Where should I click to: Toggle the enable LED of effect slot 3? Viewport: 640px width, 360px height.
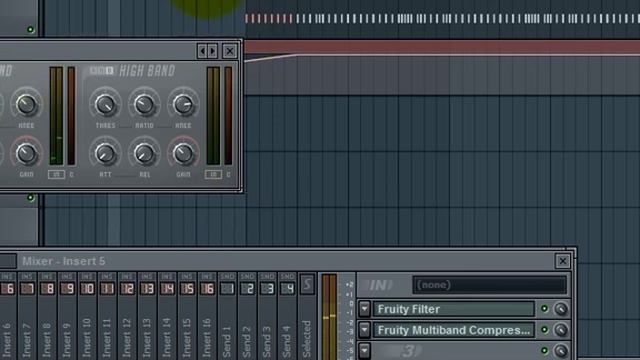click(544, 350)
